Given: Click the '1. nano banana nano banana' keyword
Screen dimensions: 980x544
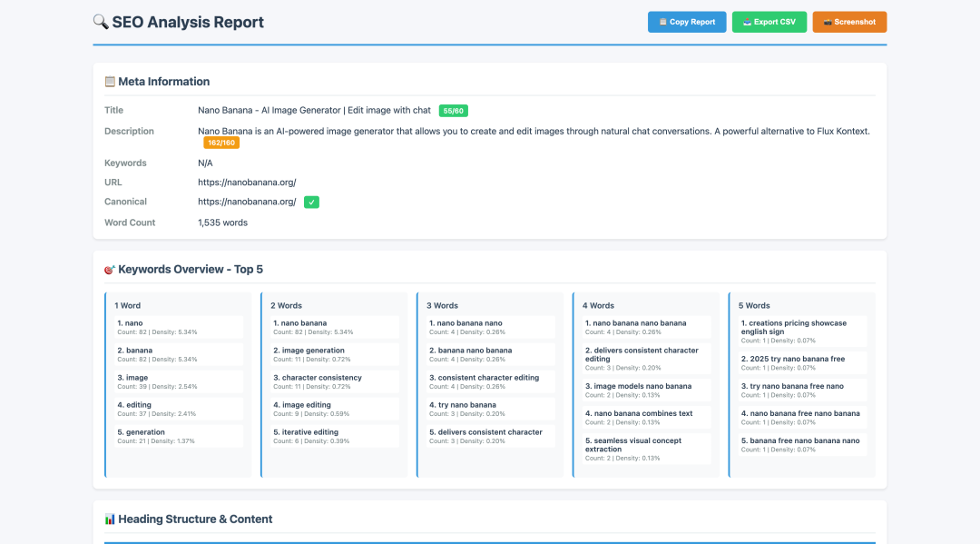Looking at the screenshot, I should [x=646, y=327].
